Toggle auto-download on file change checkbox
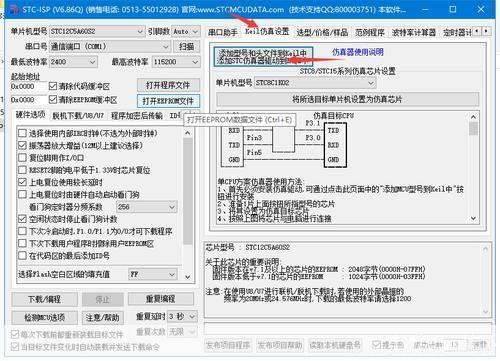 [x=15, y=347]
